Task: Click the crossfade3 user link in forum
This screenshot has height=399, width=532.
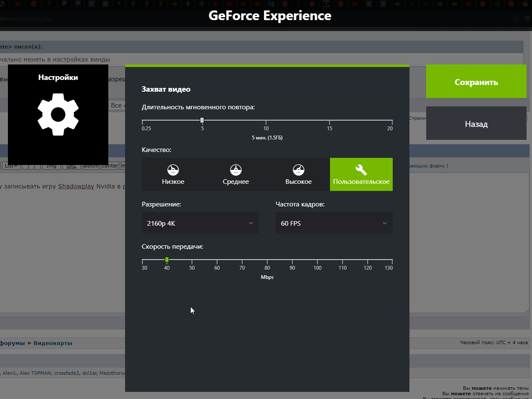Action: pyautogui.click(x=66, y=373)
